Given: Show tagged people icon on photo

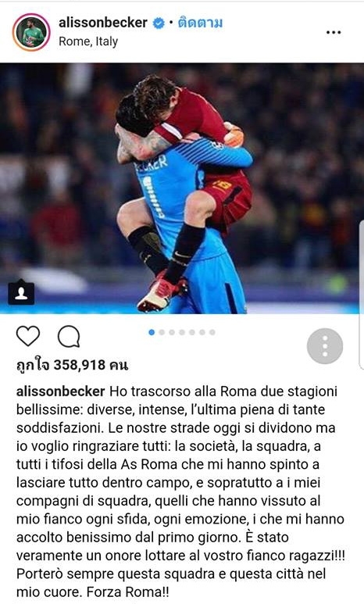Looking at the screenshot, I should pyautogui.click(x=21, y=293).
